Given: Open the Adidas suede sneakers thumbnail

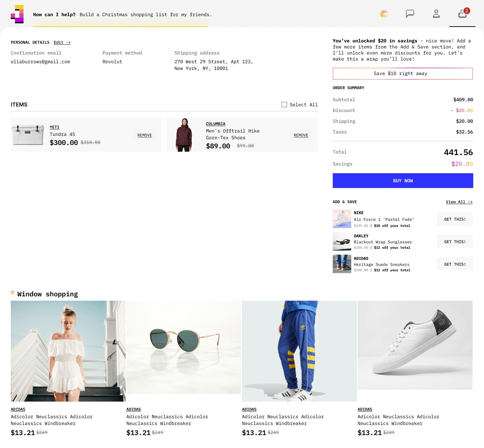Looking at the screenshot, I should pyautogui.click(x=342, y=264).
